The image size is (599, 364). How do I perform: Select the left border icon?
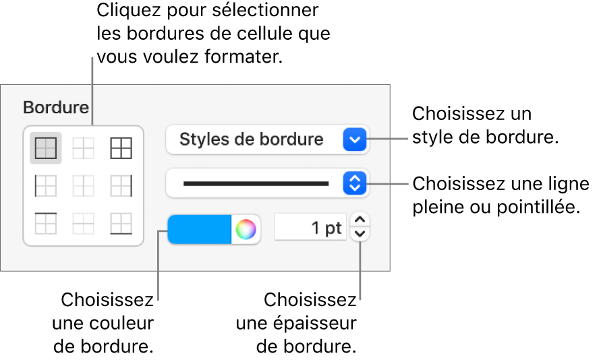pyautogui.click(x=46, y=186)
